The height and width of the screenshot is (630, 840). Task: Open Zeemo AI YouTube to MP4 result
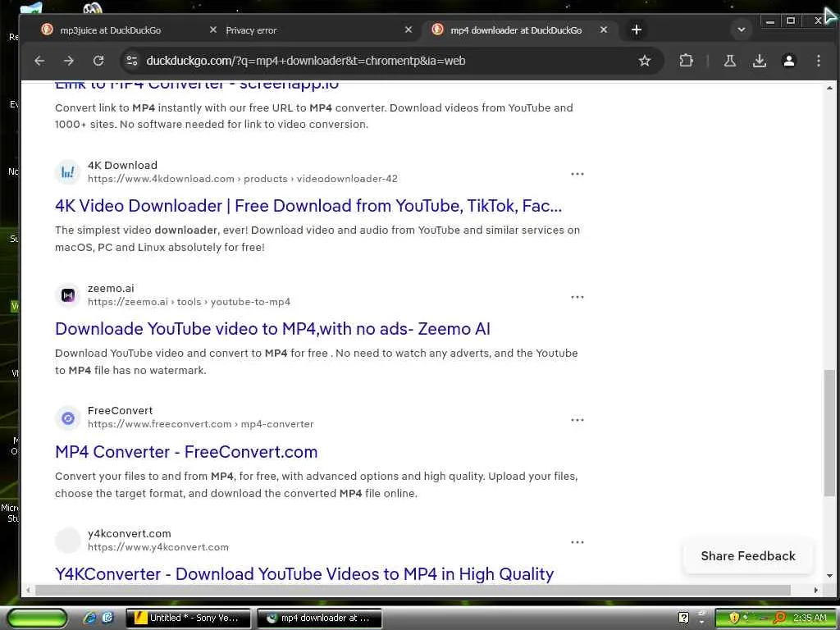pos(272,328)
